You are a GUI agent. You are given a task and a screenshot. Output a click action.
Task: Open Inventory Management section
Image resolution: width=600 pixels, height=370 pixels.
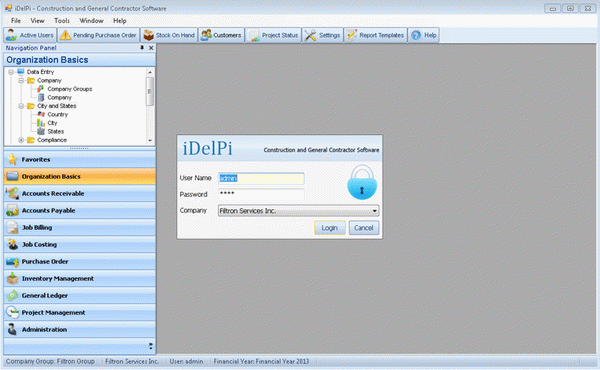(80, 279)
